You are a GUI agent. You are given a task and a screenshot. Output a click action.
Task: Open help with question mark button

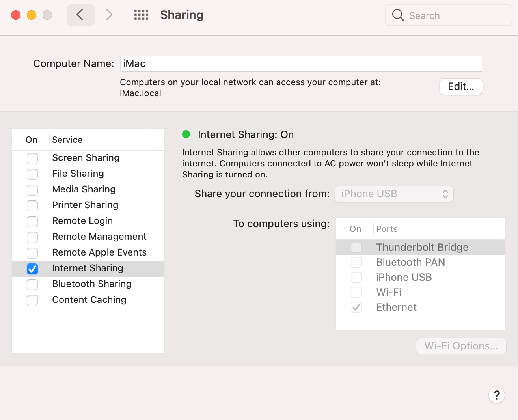click(496, 395)
